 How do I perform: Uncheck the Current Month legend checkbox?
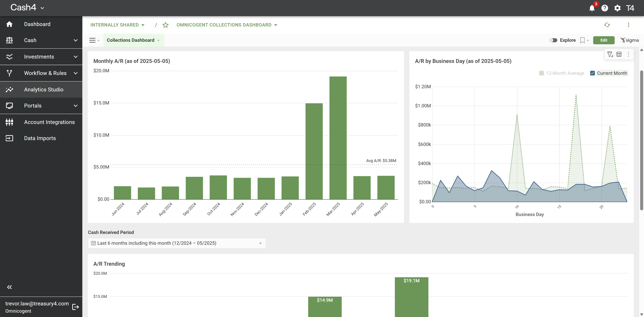pos(592,73)
